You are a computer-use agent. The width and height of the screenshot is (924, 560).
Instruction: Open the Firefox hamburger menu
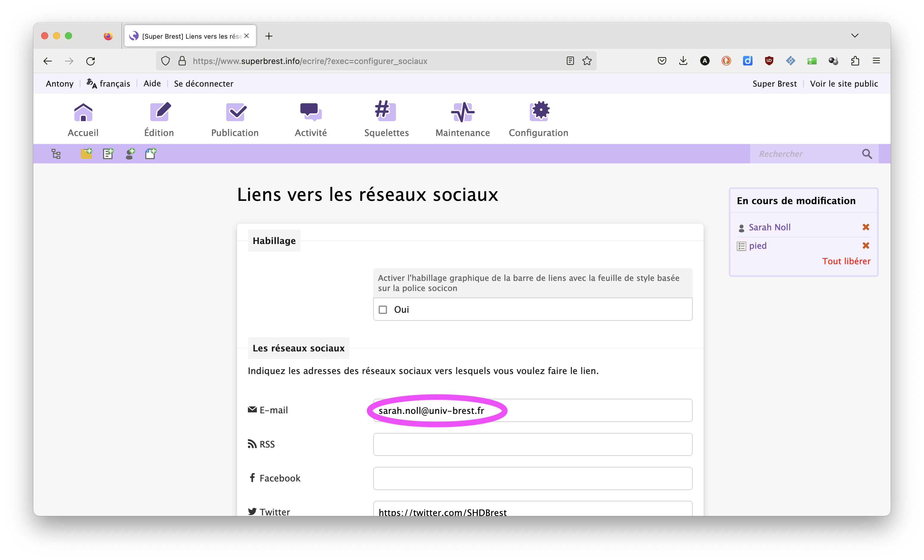click(x=876, y=61)
